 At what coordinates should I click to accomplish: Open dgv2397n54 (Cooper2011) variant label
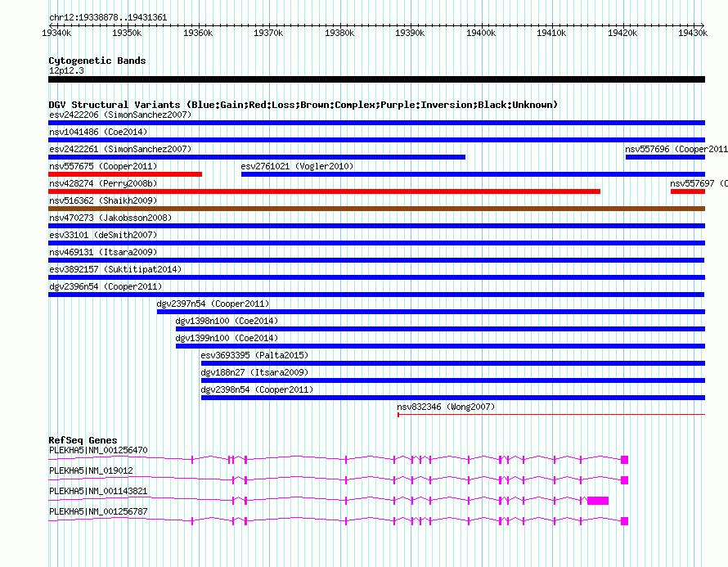pos(213,304)
